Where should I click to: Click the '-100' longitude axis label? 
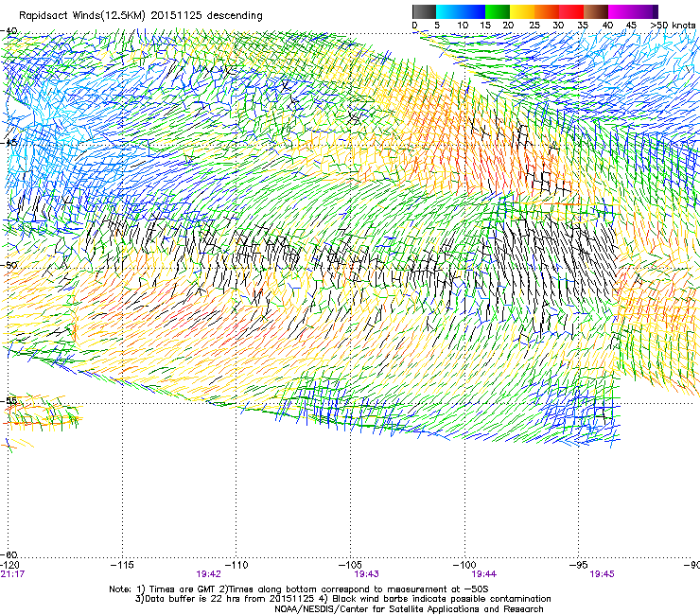click(x=464, y=565)
